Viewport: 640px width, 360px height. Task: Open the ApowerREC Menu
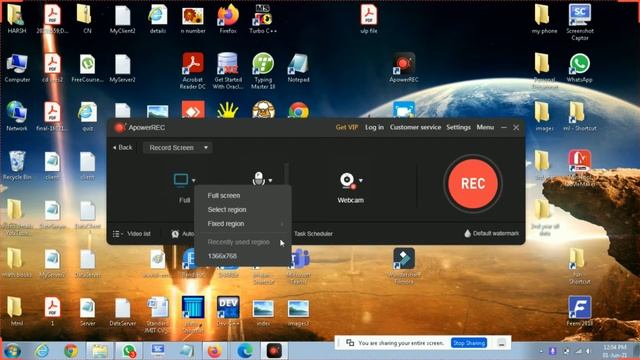485,127
